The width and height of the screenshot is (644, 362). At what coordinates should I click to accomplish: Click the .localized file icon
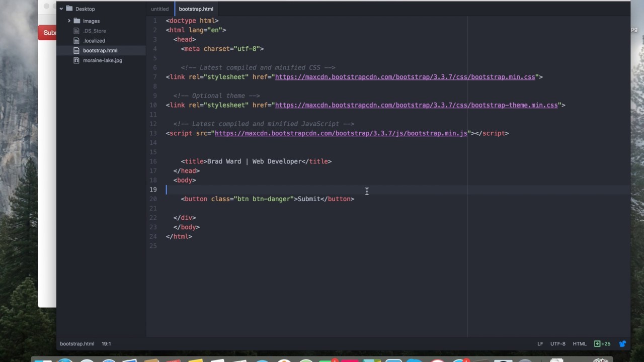pyautogui.click(x=76, y=41)
